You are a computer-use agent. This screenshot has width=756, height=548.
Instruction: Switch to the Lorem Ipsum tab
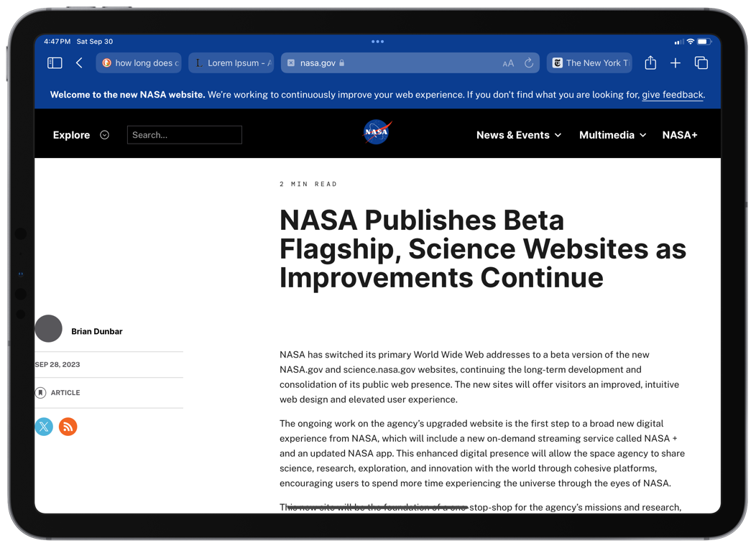coord(231,63)
